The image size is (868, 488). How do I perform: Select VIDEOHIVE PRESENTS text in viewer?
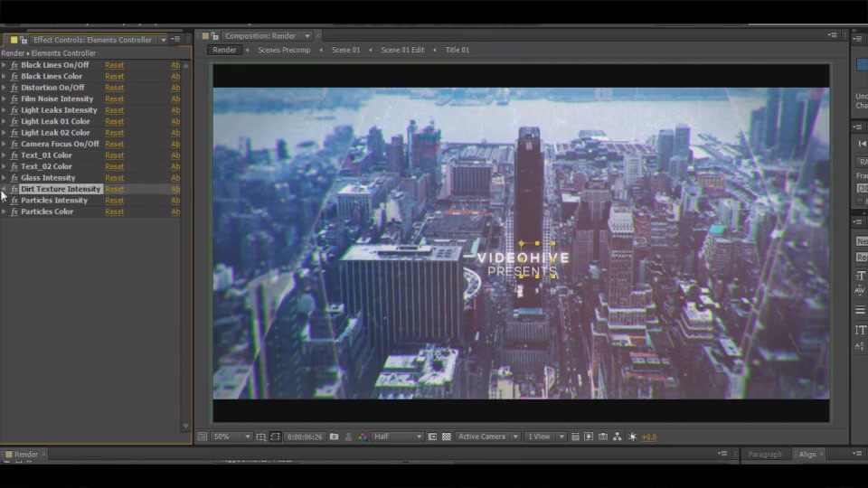(523, 265)
